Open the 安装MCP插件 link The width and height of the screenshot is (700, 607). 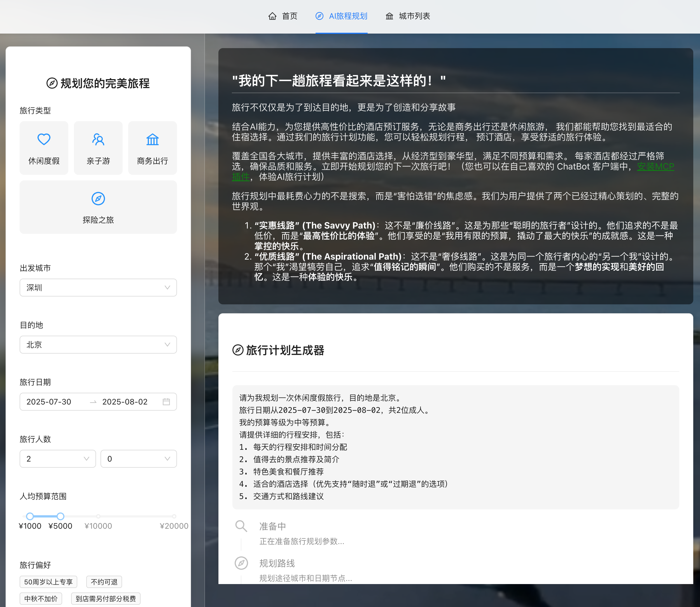click(x=655, y=167)
